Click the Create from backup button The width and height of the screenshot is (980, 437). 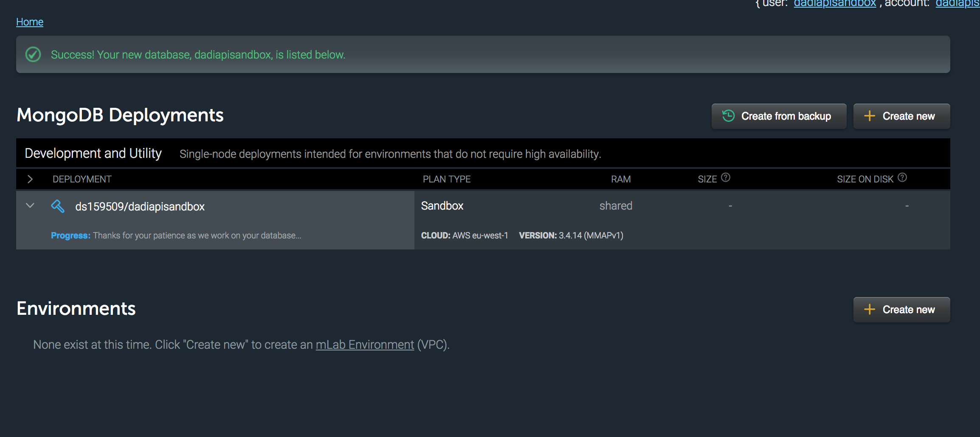[x=779, y=116]
